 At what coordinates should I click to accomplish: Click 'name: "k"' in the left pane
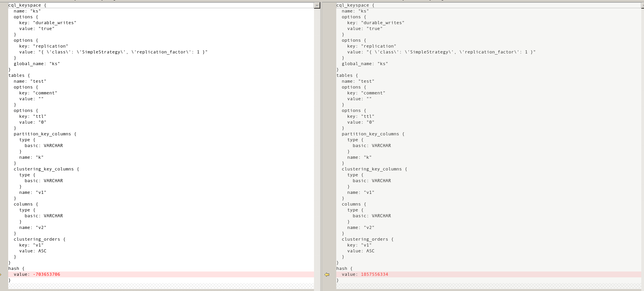tap(31, 158)
